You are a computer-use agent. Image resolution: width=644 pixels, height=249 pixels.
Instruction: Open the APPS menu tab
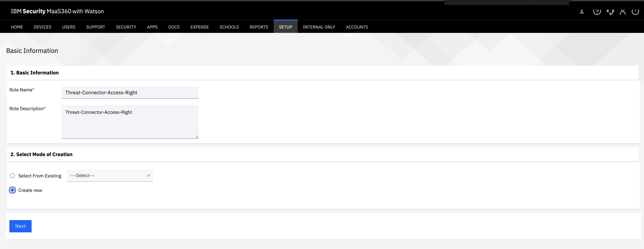[x=152, y=27]
